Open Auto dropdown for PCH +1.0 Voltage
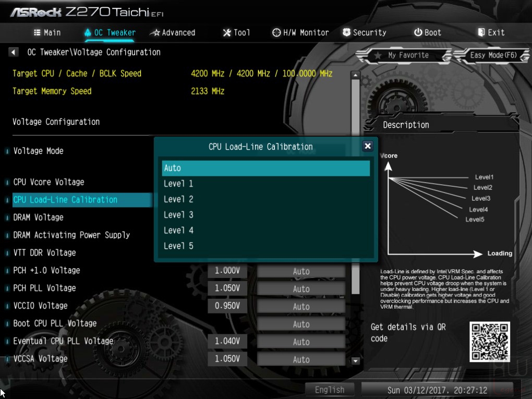The width and height of the screenshot is (532, 399). 301,271
